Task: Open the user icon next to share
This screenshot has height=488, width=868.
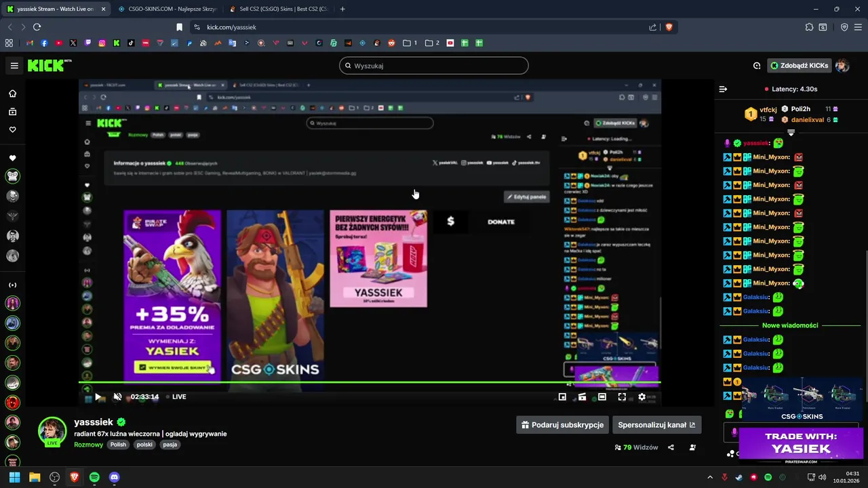Action: [692, 447]
